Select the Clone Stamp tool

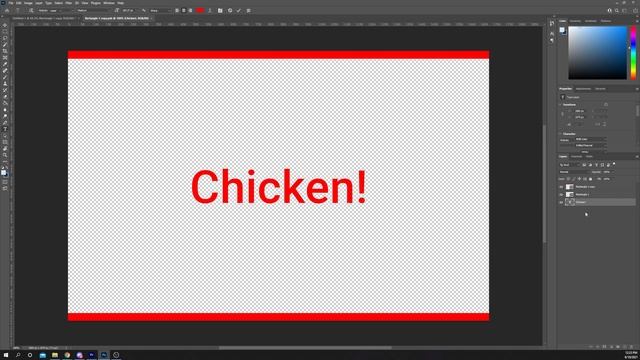tap(5, 84)
